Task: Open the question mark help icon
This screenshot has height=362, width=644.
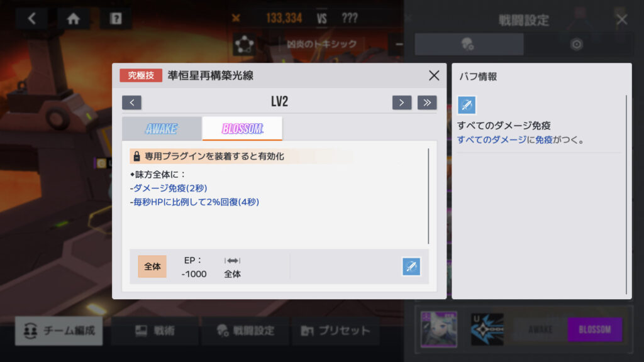Action: [x=116, y=18]
